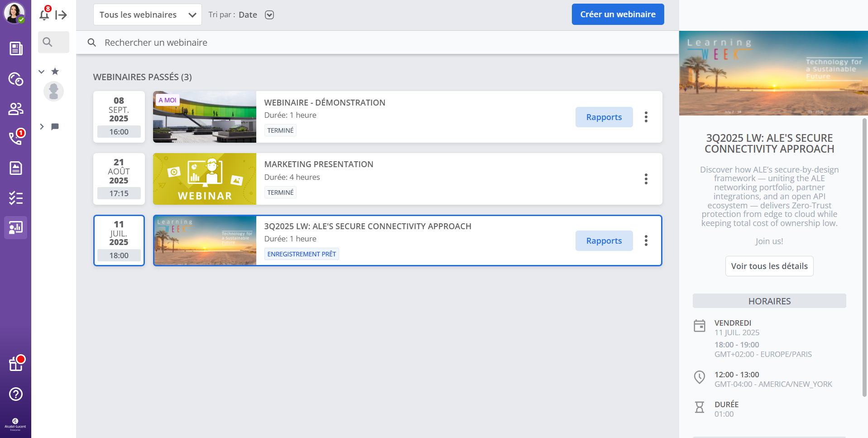This screenshot has width=868, height=438.
Task: Click 'GMT-04:00 - AMERICA/NEW_YORK' timezone text
Action: pos(773,384)
